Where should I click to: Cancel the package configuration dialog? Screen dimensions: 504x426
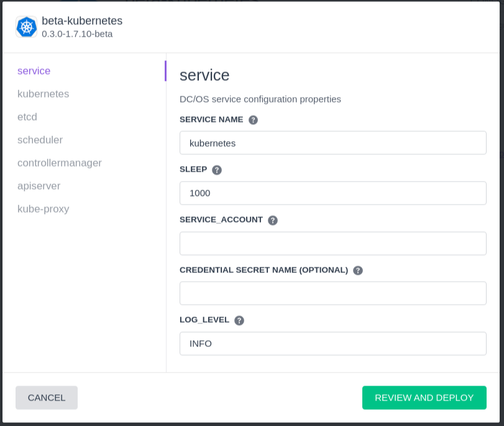click(47, 397)
